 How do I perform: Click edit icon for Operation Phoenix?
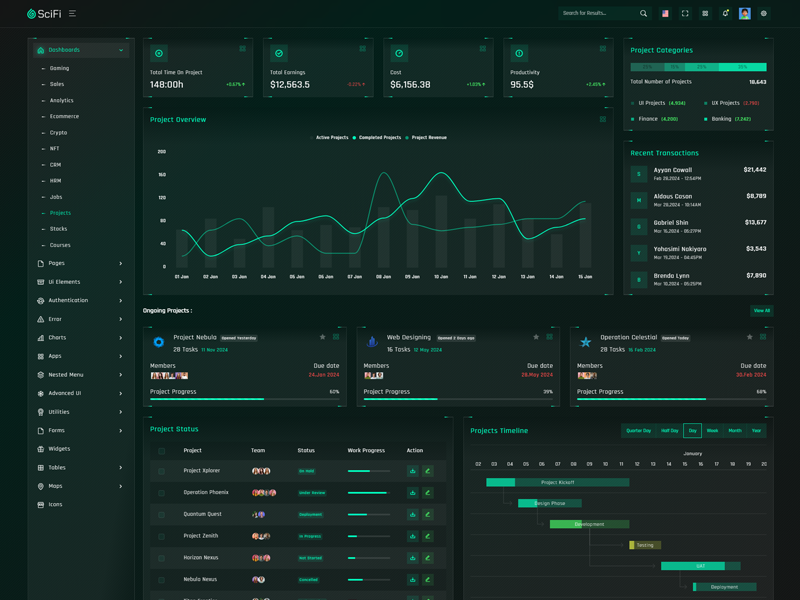pyautogui.click(x=427, y=493)
